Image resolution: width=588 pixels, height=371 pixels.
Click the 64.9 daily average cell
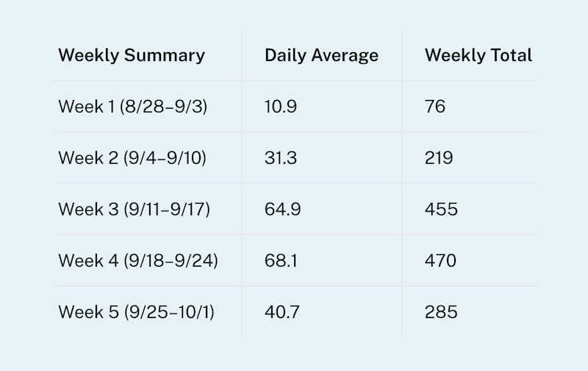pos(281,209)
